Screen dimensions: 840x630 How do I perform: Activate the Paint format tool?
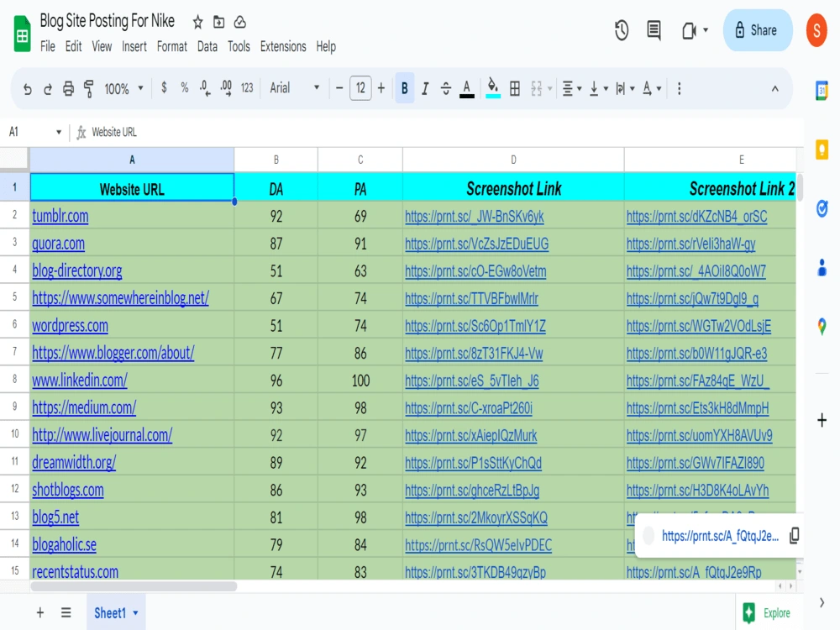(x=88, y=88)
